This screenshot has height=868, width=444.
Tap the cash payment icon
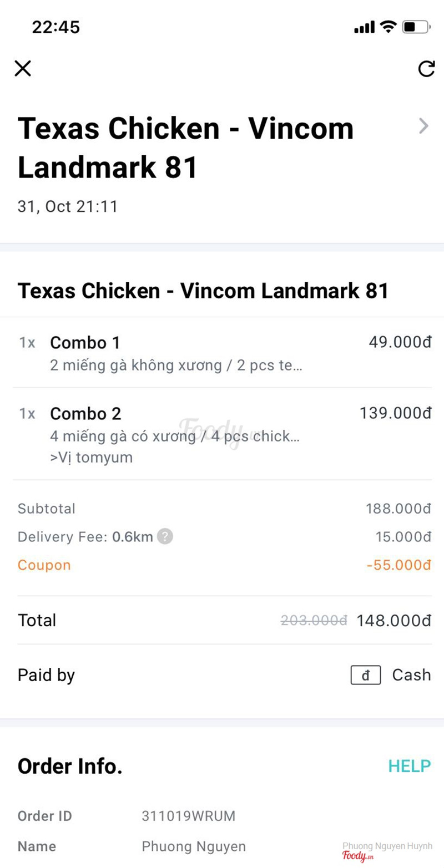click(365, 675)
